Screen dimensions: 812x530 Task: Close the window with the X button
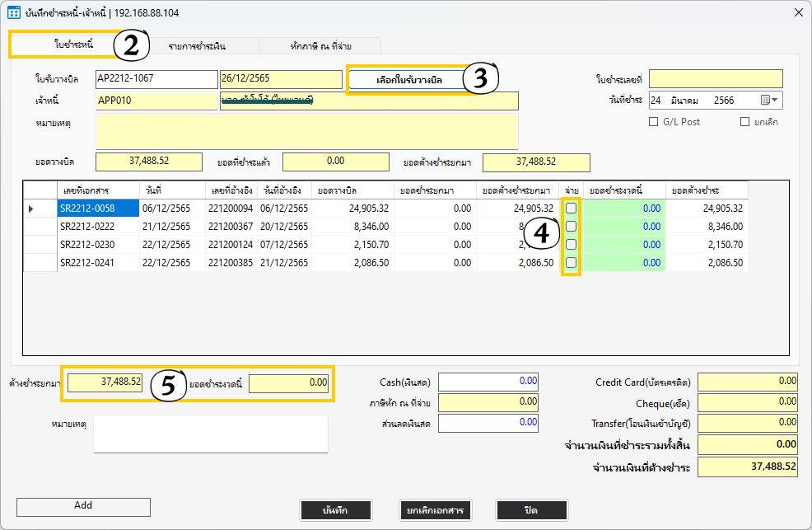point(796,12)
